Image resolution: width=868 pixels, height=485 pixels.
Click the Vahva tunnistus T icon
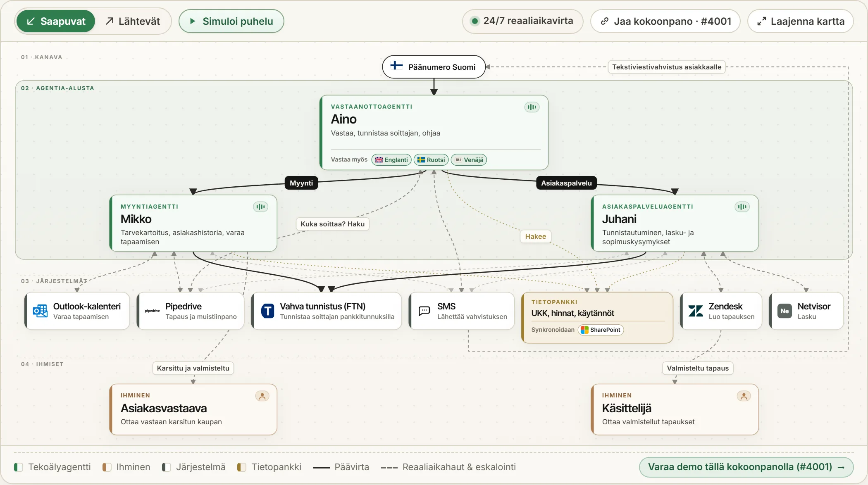pos(267,311)
